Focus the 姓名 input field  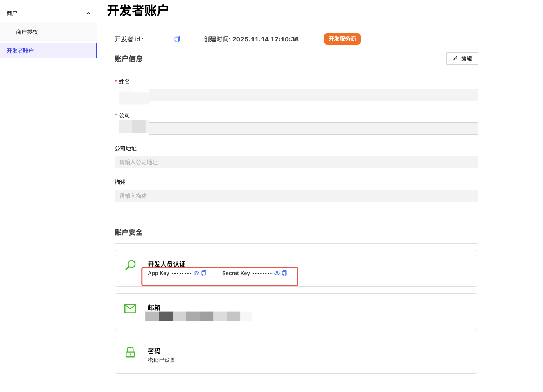(297, 95)
